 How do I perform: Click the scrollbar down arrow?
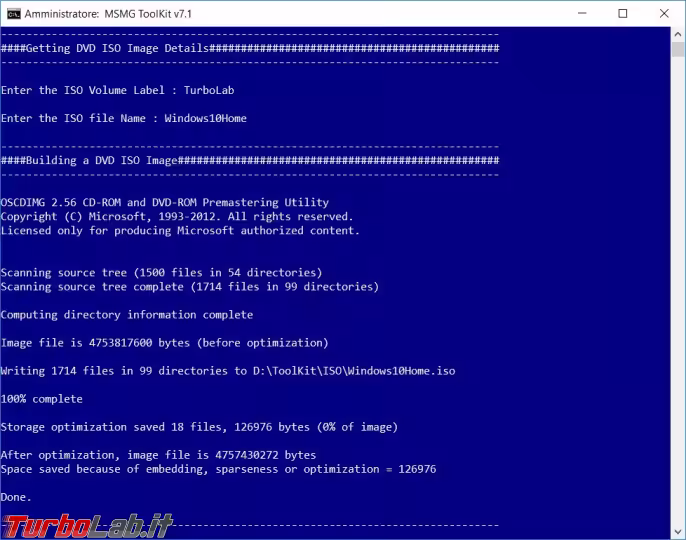[x=678, y=532]
